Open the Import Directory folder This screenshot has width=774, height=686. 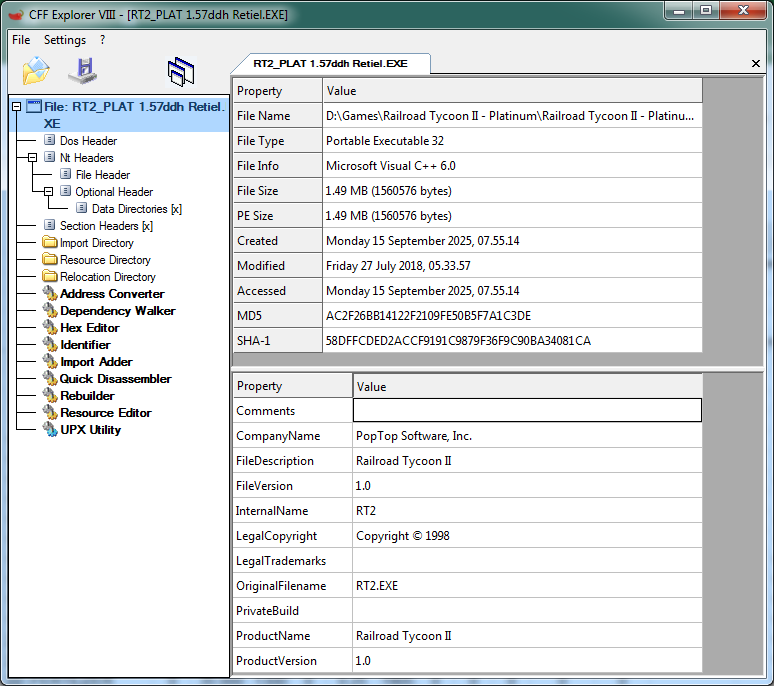click(96, 243)
